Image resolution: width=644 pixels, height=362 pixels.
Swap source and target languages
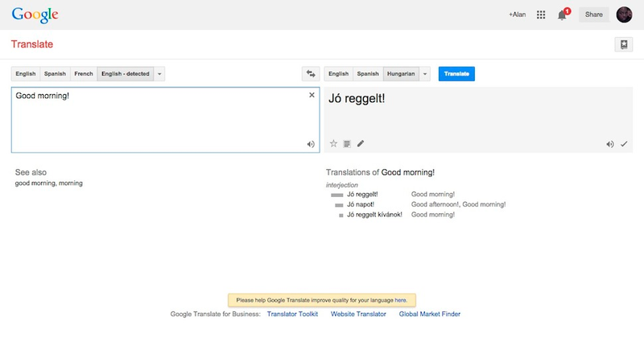click(x=311, y=74)
